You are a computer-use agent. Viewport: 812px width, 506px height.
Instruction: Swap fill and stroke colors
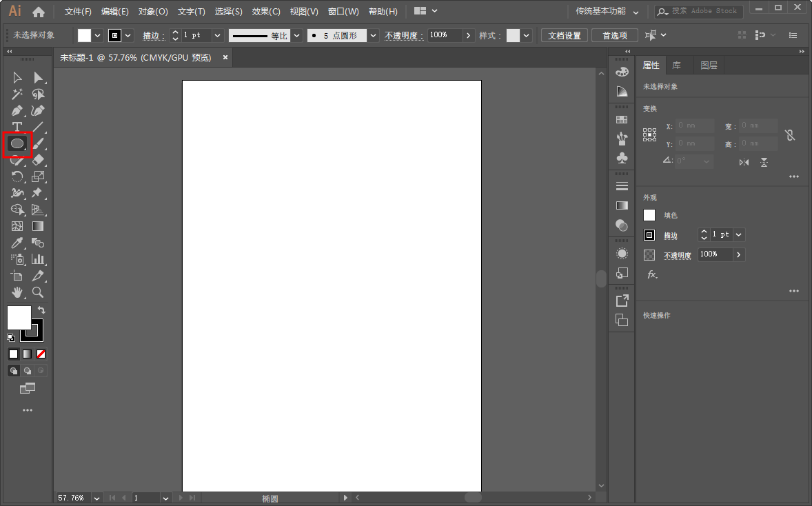41,310
